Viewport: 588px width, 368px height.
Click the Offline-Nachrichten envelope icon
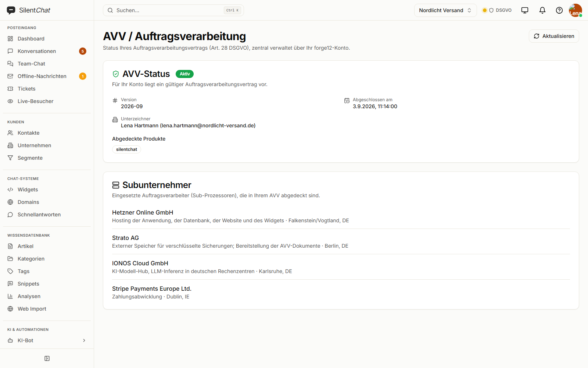tap(10, 76)
